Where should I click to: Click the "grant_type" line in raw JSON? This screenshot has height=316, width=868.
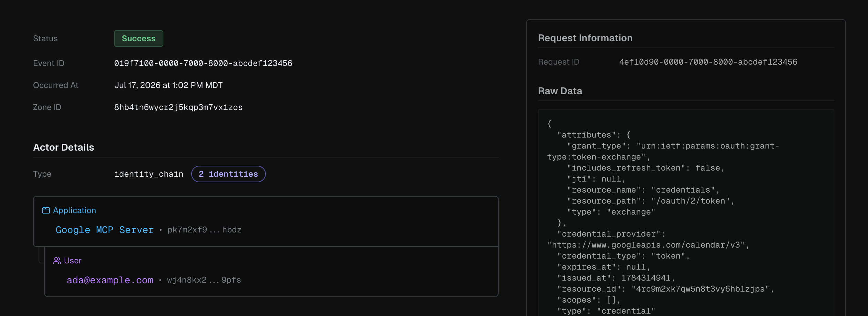point(663,151)
